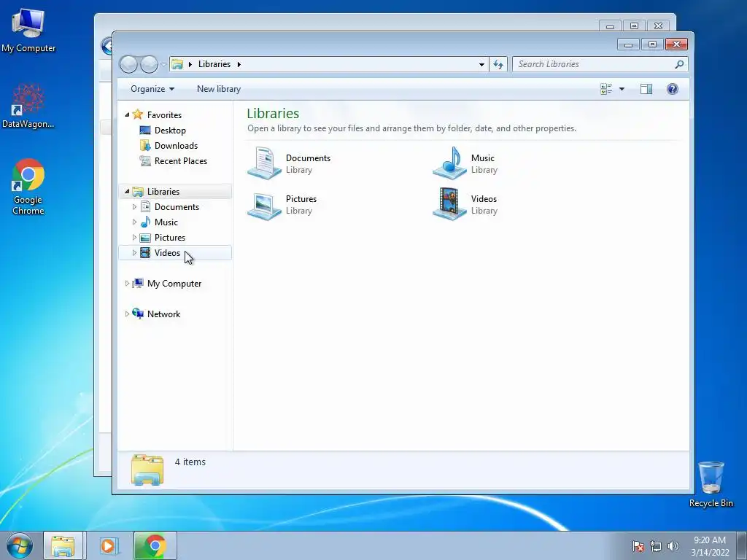Viewport: 747px width, 560px height.
Task: Select Favorites in the navigation pane
Action: (164, 114)
